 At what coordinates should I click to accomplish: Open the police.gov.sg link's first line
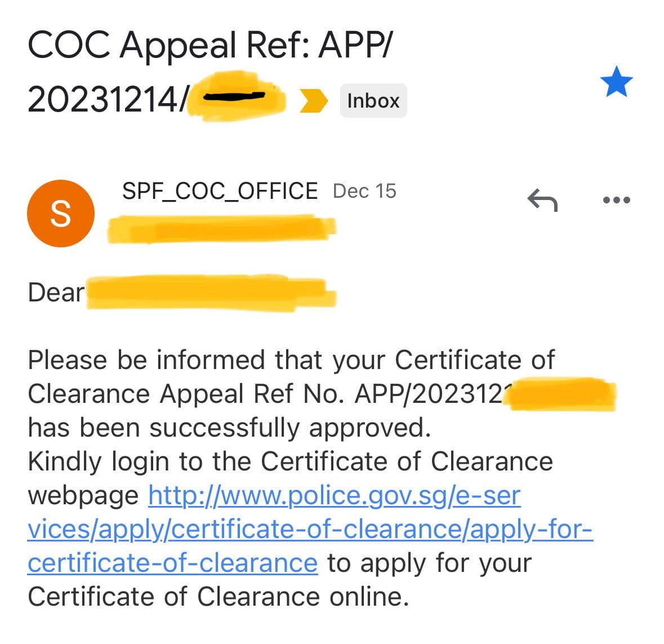click(334, 495)
